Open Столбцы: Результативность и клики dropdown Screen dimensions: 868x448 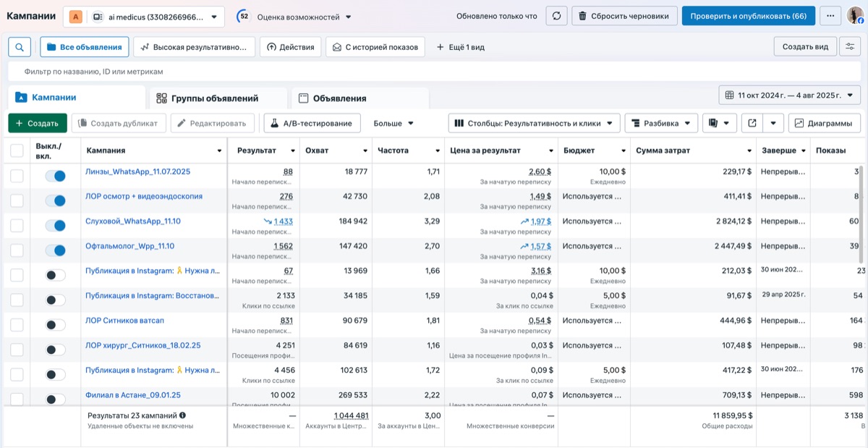pyautogui.click(x=535, y=123)
